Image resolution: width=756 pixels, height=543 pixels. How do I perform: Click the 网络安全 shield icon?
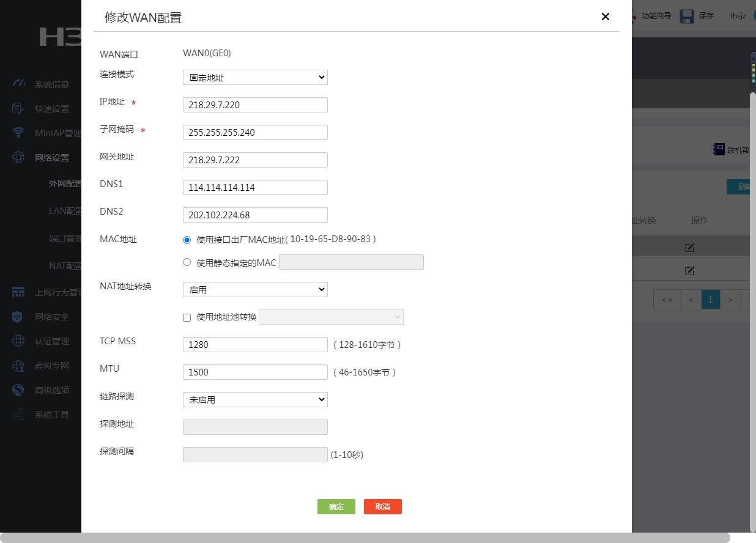[18, 316]
